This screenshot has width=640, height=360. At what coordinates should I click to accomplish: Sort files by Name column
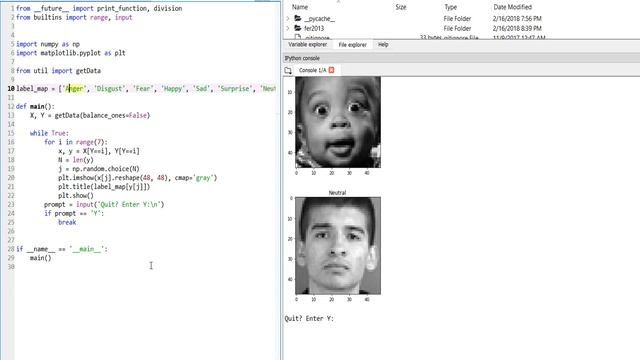[x=300, y=7]
